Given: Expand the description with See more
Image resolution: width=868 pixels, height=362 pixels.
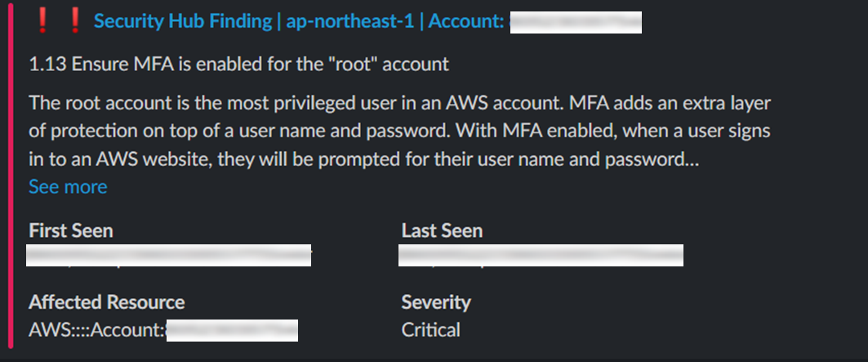Looking at the screenshot, I should pyautogui.click(x=68, y=187).
